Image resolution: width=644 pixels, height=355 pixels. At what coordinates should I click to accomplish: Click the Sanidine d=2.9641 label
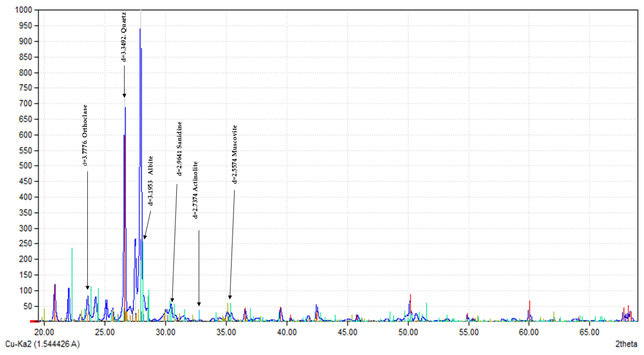(179, 149)
